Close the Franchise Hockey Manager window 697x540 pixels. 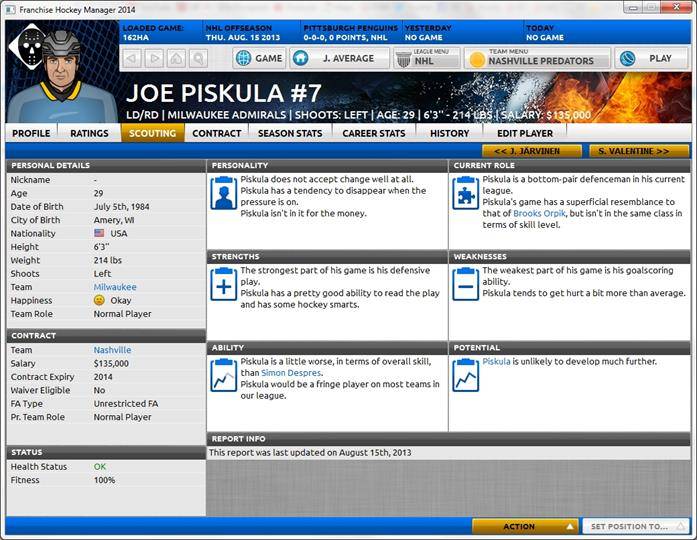676,7
